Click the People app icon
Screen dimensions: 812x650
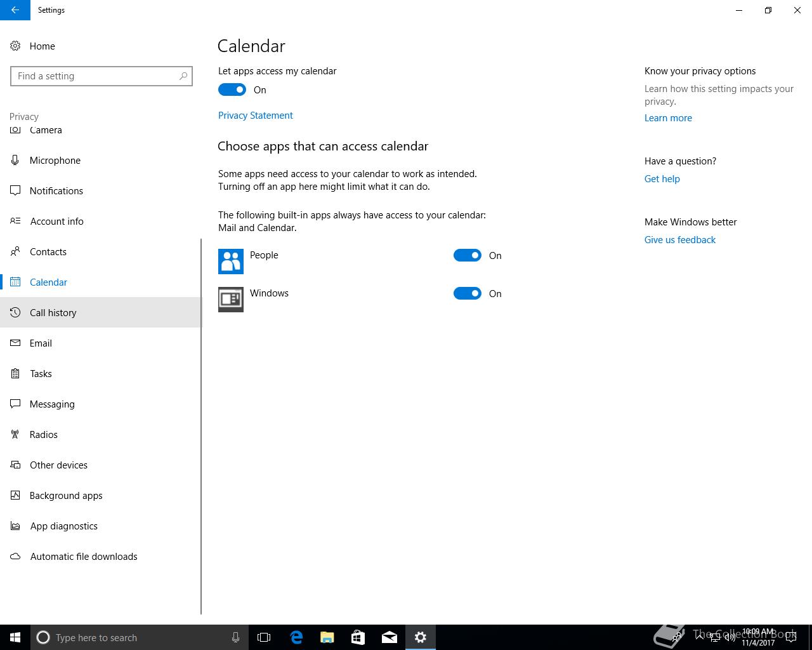pyautogui.click(x=231, y=262)
